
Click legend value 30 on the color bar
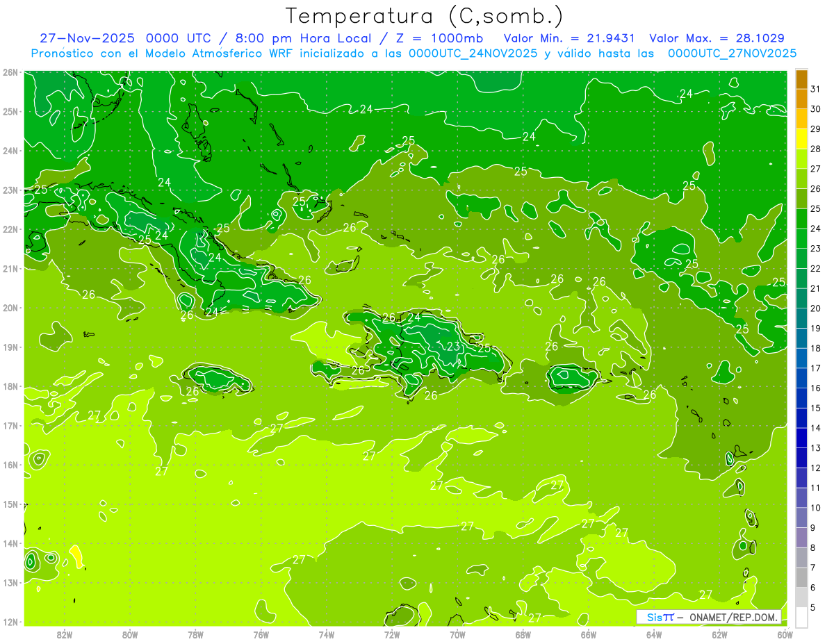click(816, 109)
